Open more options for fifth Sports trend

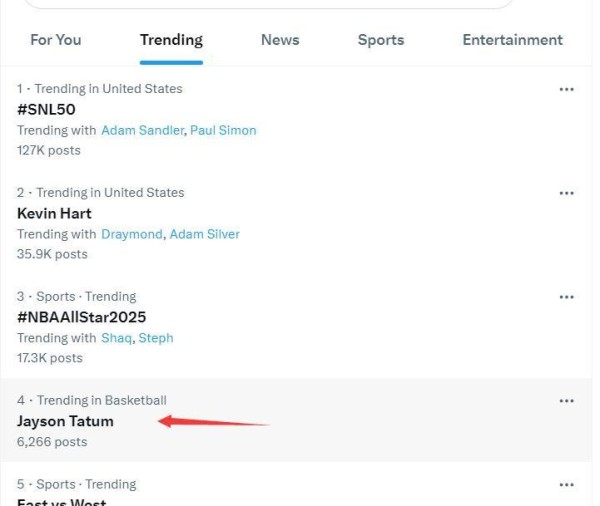click(x=566, y=485)
